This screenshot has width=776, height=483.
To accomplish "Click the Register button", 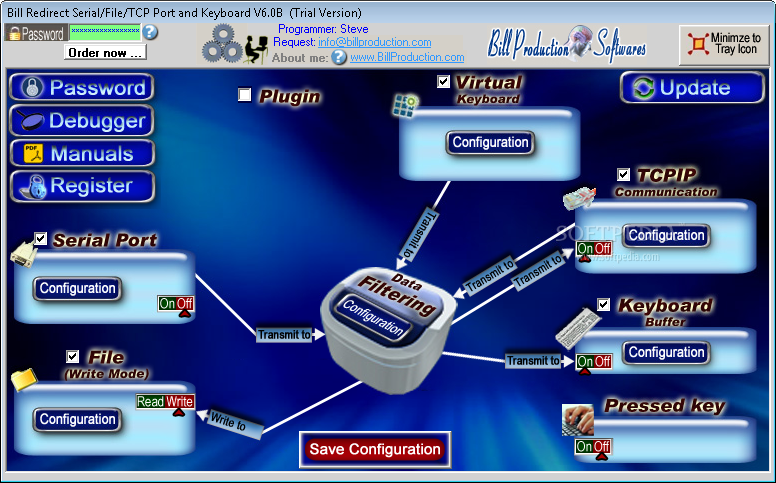I will [82, 187].
